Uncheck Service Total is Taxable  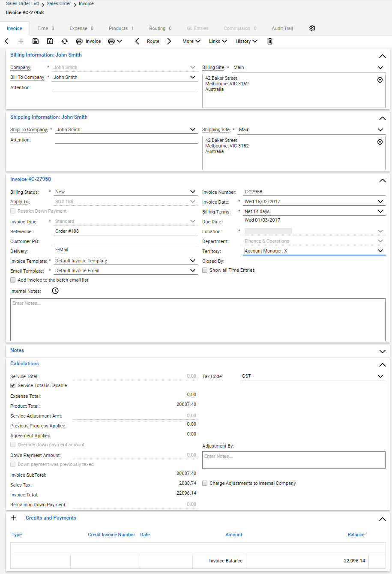[x=13, y=385]
